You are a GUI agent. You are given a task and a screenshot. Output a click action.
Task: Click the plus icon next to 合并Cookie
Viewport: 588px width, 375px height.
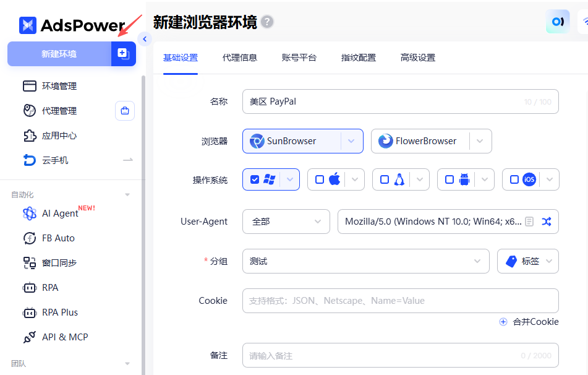[503, 322]
